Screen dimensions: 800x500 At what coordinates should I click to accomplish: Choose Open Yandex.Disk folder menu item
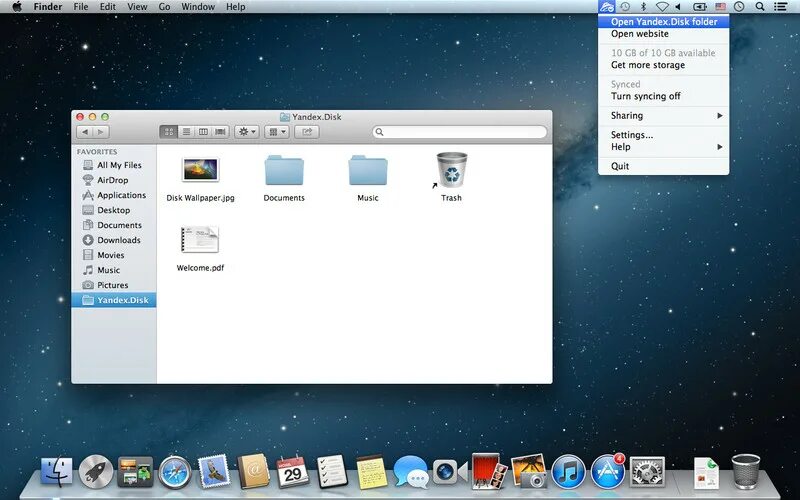coord(663,21)
